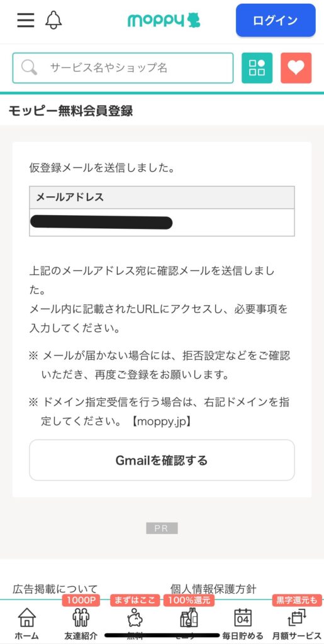
Task: Open the teal category grid icon
Action: 257,68
